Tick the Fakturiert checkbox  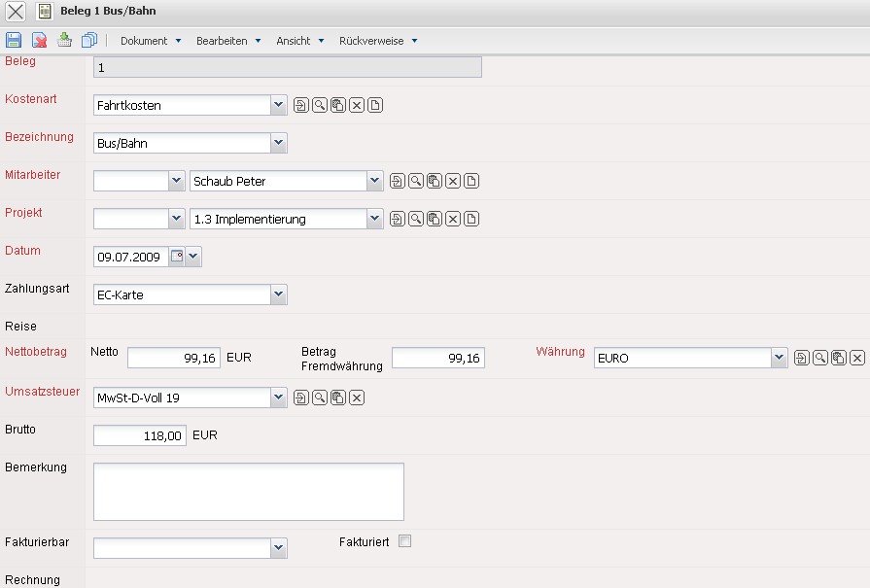[x=405, y=541]
